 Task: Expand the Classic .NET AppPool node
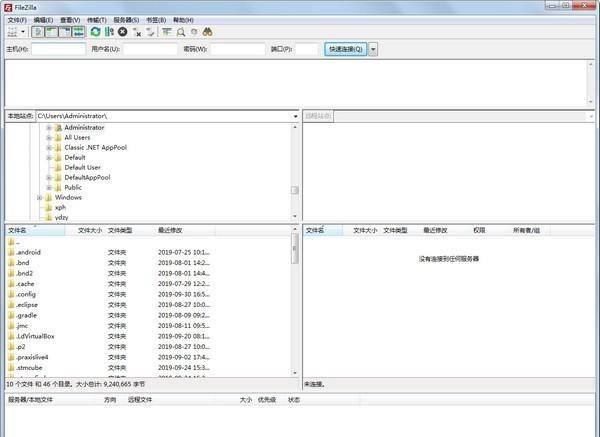tap(49, 147)
